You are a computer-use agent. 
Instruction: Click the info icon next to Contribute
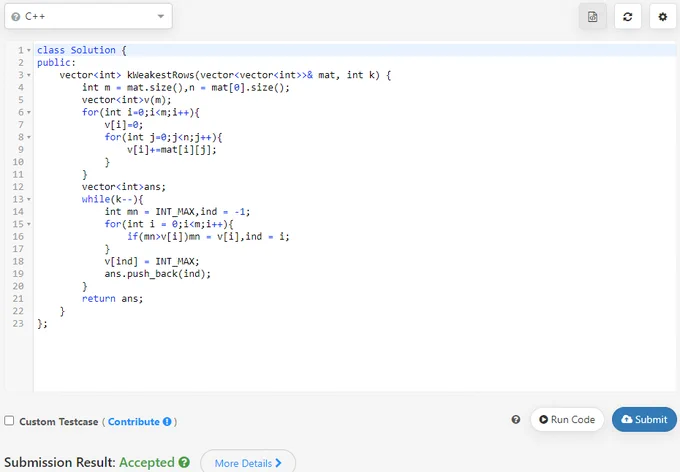[x=167, y=422]
